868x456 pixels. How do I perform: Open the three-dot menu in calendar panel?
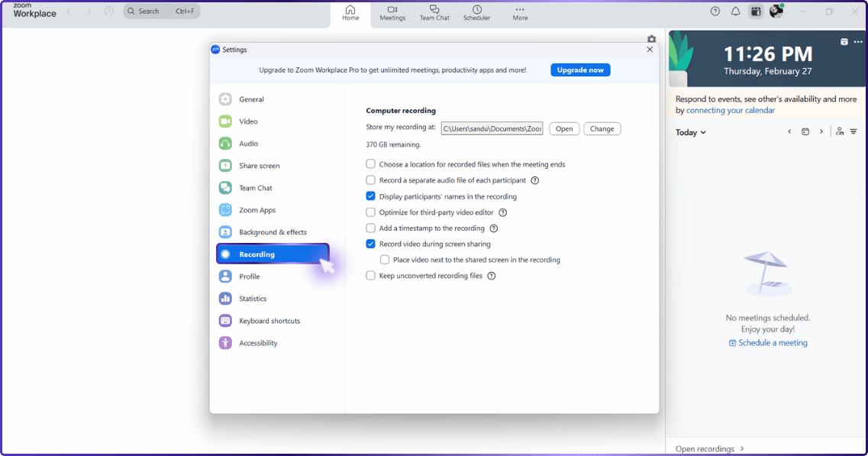click(x=858, y=41)
